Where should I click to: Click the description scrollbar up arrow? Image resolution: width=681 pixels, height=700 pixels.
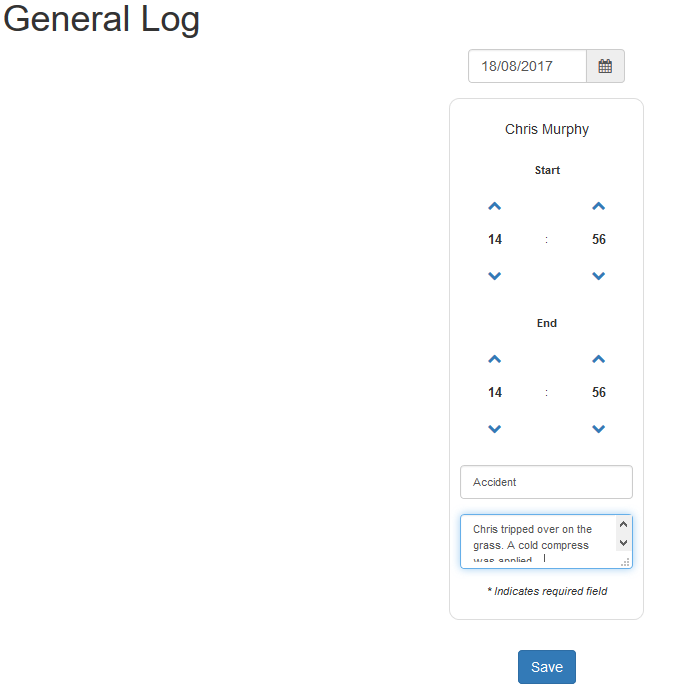click(x=624, y=524)
